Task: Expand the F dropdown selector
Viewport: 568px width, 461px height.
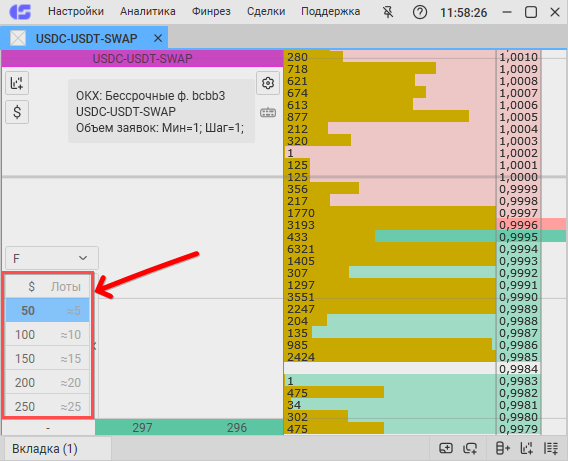Action: [52, 258]
